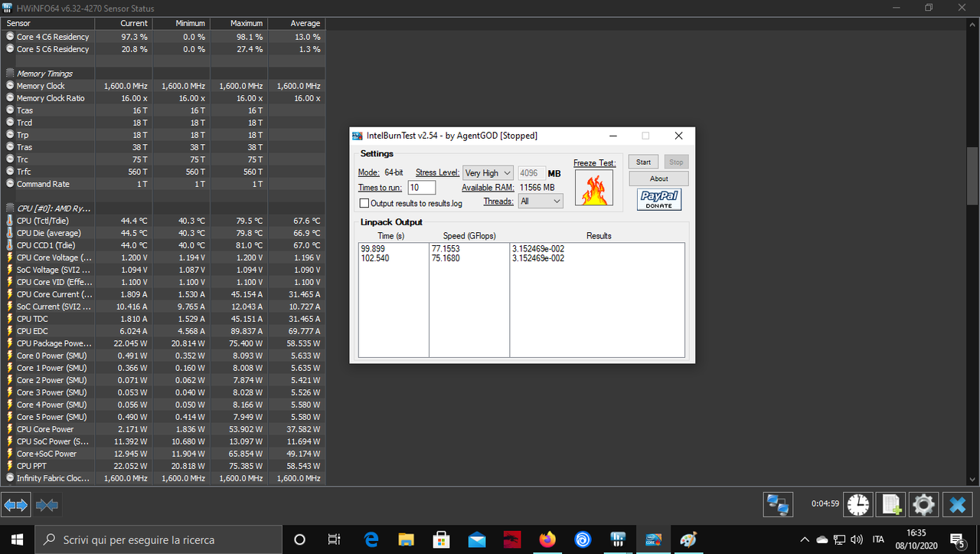This screenshot has width=980, height=554.
Task: Click the HWiNFO elapsed time 0:04:59
Action: (825, 504)
